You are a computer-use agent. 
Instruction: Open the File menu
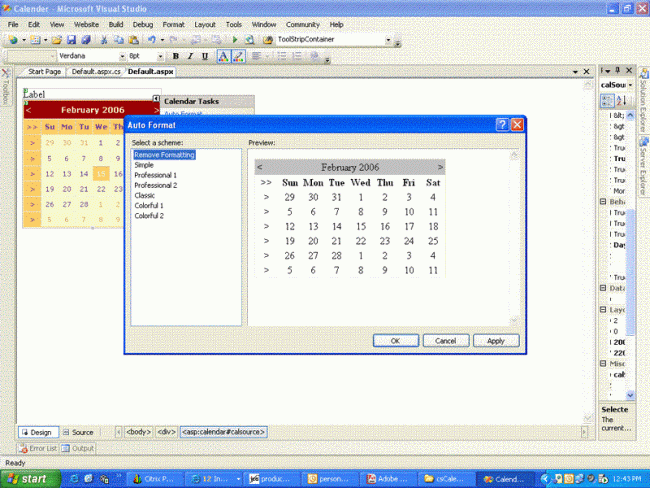pos(13,24)
